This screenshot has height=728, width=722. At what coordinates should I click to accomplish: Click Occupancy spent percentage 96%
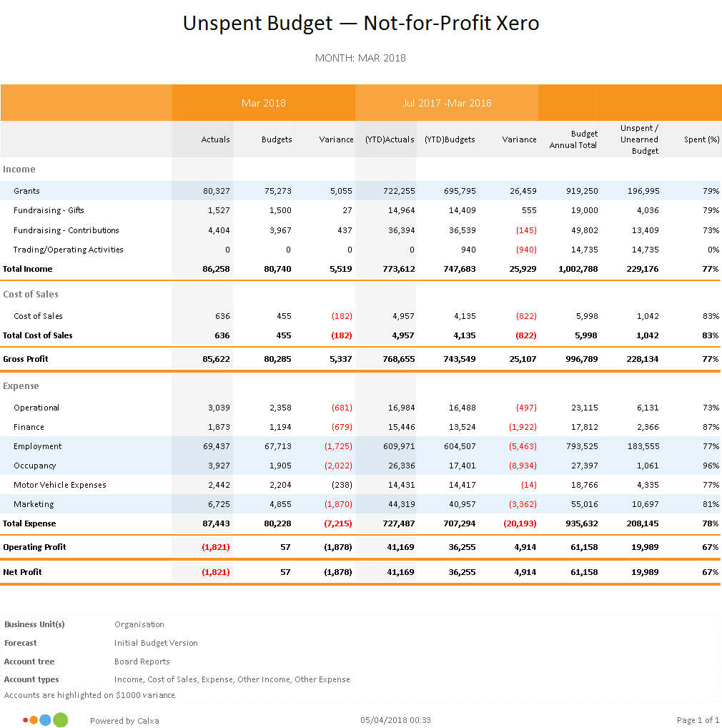coord(711,466)
